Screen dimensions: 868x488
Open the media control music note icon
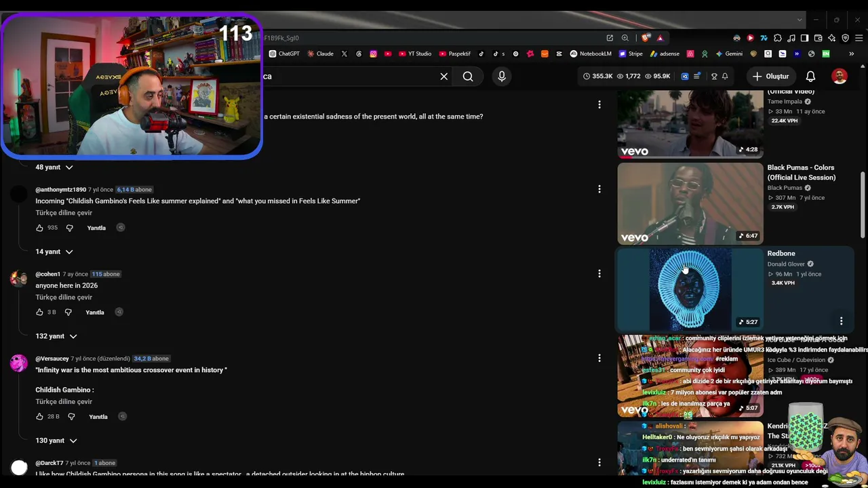pos(791,38)
